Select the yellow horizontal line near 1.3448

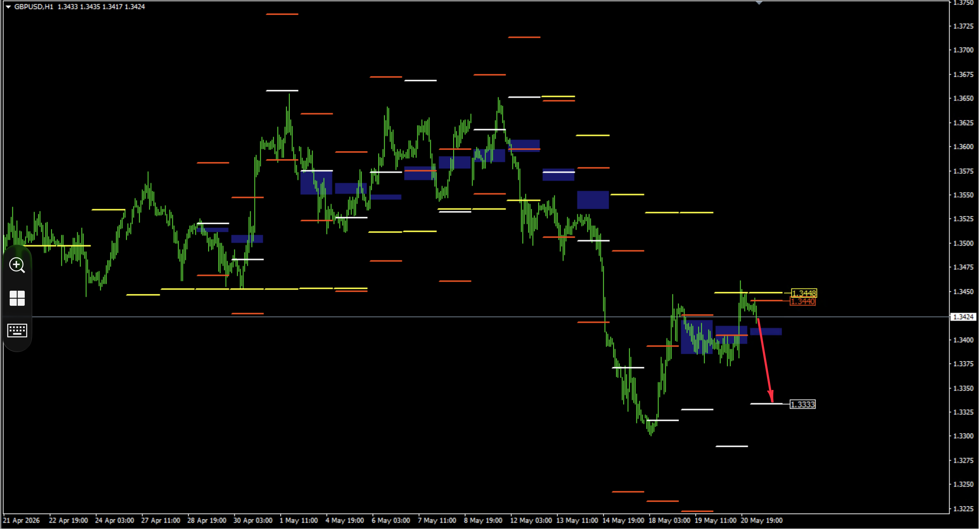748,292
